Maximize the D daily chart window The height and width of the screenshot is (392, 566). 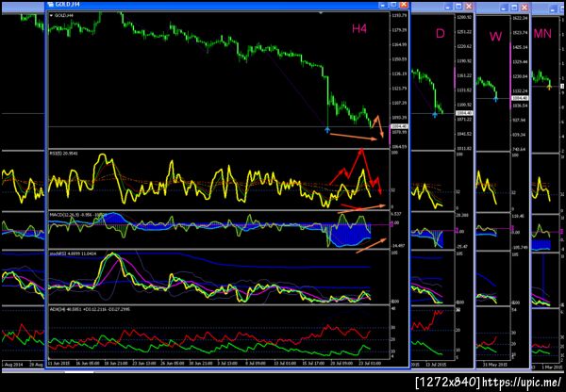tap(458, 7)
